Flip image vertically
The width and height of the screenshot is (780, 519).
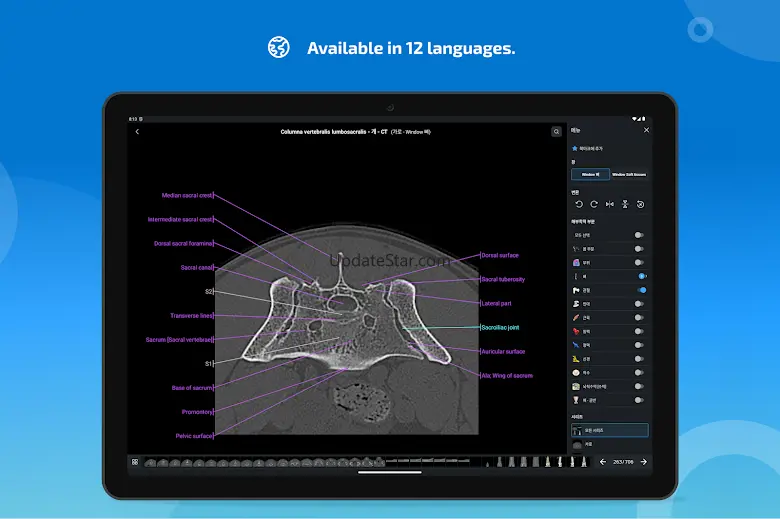click(625, 204)
